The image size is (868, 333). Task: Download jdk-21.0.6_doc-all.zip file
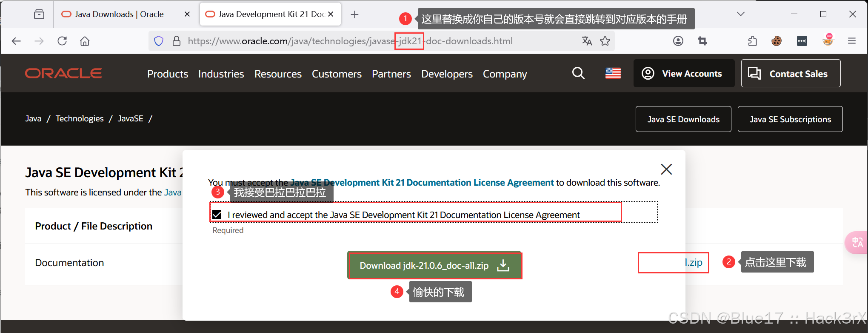pos(434,265)
